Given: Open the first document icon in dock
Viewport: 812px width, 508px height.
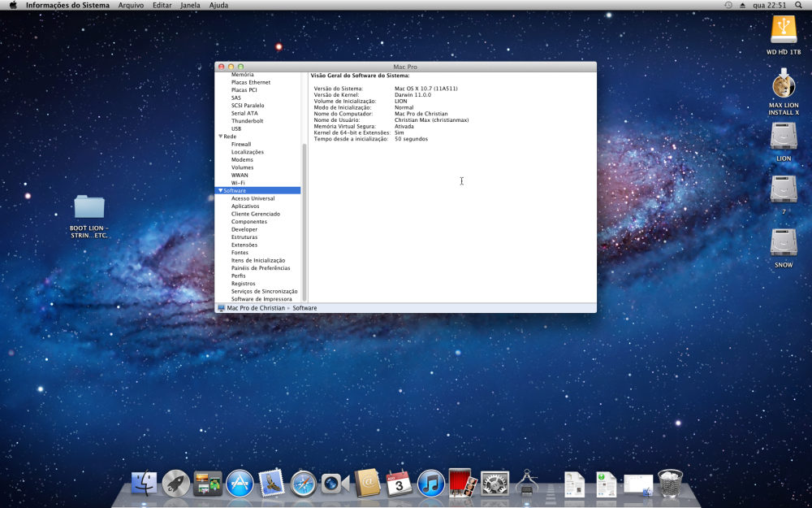Looking at the screenshot, I should [574, 484].
